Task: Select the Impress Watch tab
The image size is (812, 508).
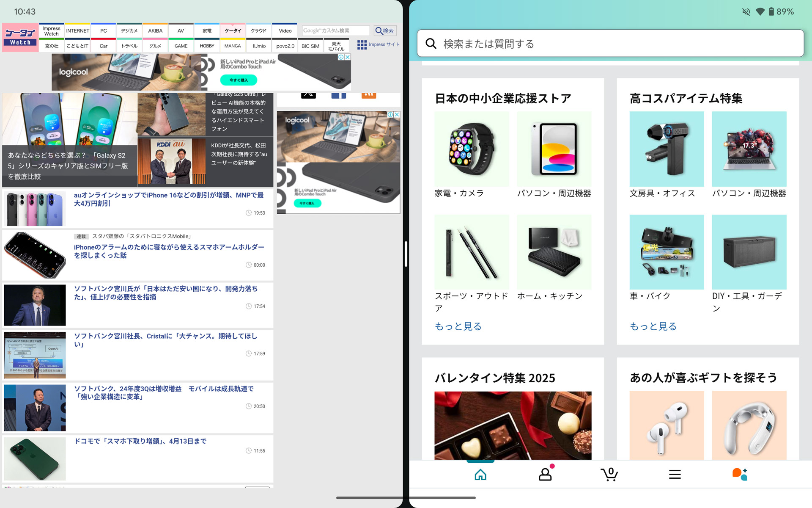Action: 52,31
